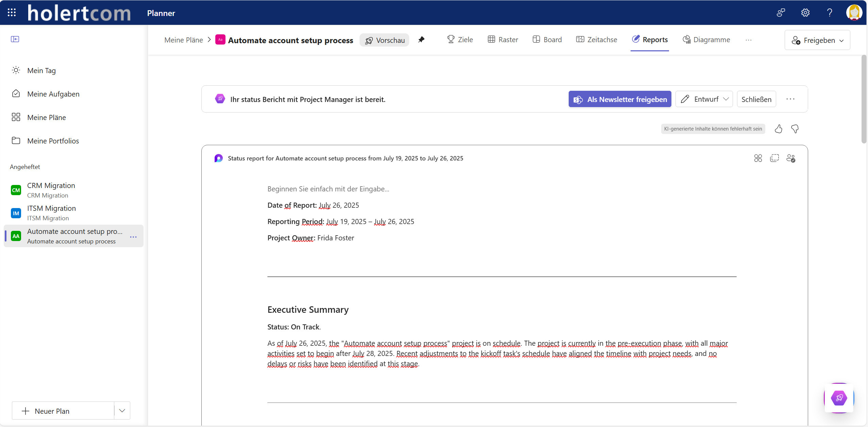
Task: Manage viewers of the status report
Action: [x=791, y=158]
